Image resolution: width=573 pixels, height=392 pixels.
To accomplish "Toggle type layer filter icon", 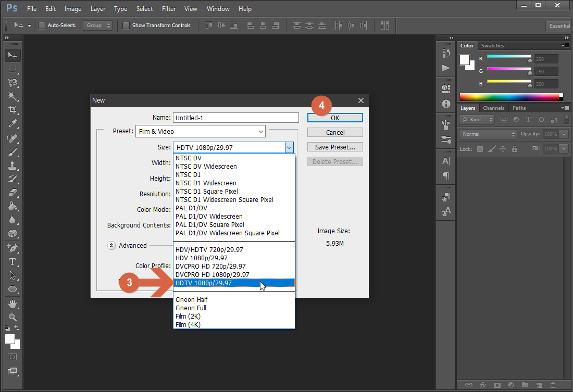I will [528, 119].
